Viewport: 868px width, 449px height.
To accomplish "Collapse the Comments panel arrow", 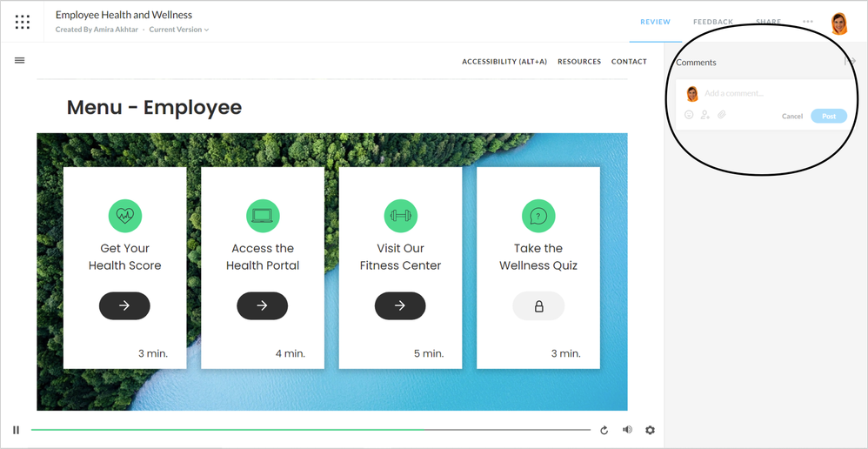I will (851, 61).
